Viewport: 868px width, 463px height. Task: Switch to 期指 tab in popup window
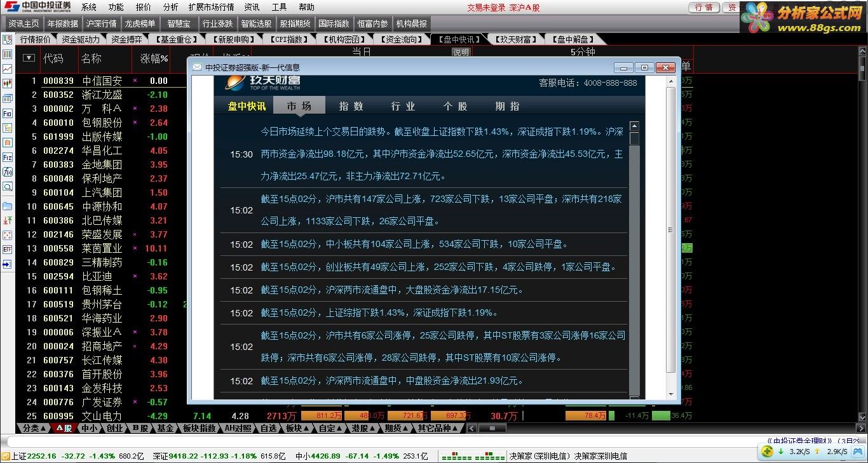point(508,106)
